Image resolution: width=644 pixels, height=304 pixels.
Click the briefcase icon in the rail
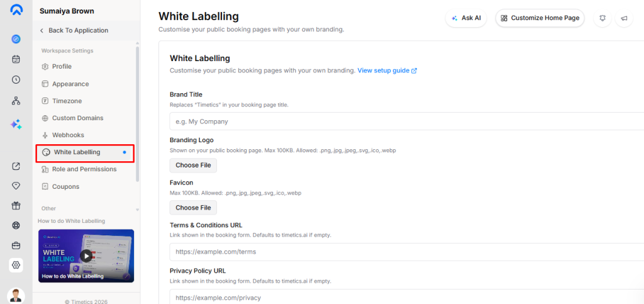pos(16,245)
